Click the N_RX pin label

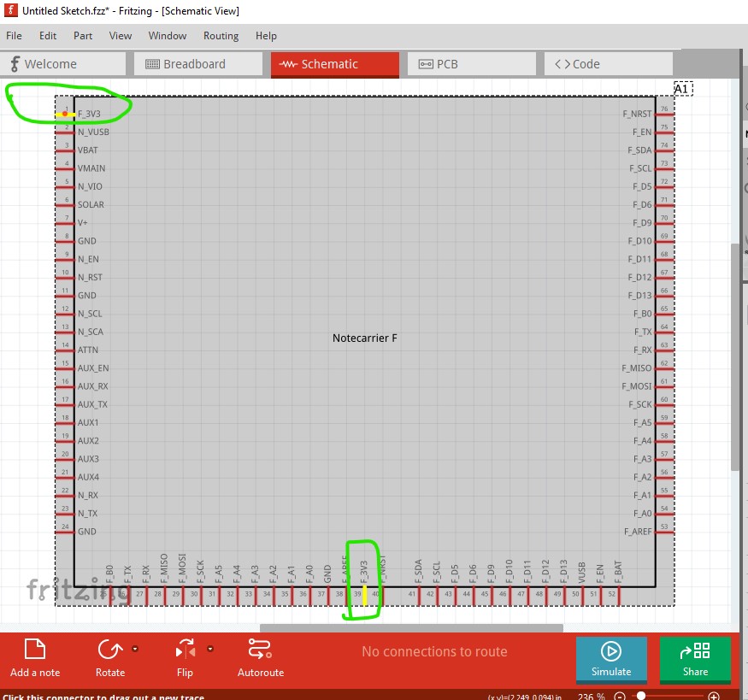tap(88, 495)
